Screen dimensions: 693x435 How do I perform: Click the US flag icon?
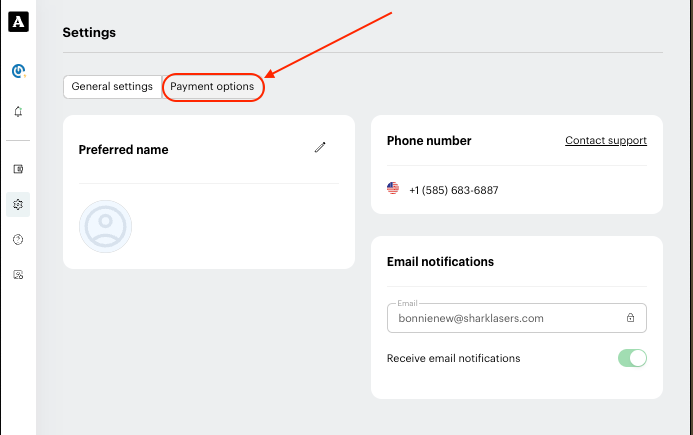(x=393, y=188)
